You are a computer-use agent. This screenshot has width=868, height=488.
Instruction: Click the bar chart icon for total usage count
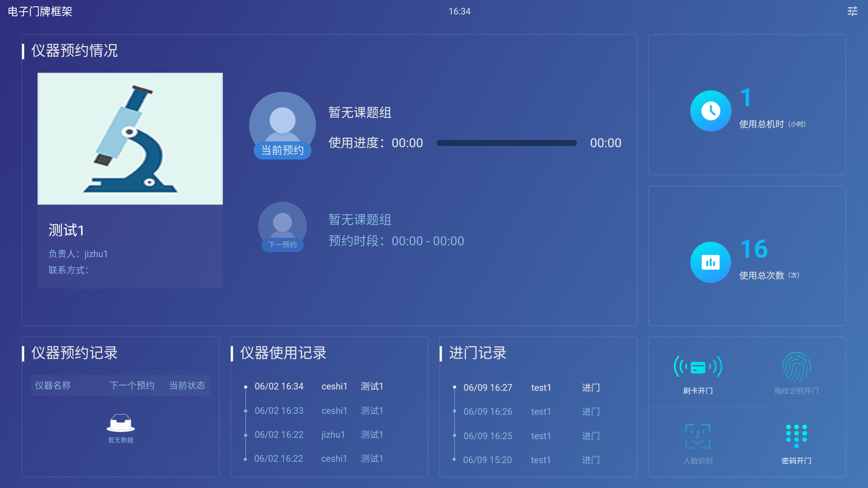tap(711, 262)
